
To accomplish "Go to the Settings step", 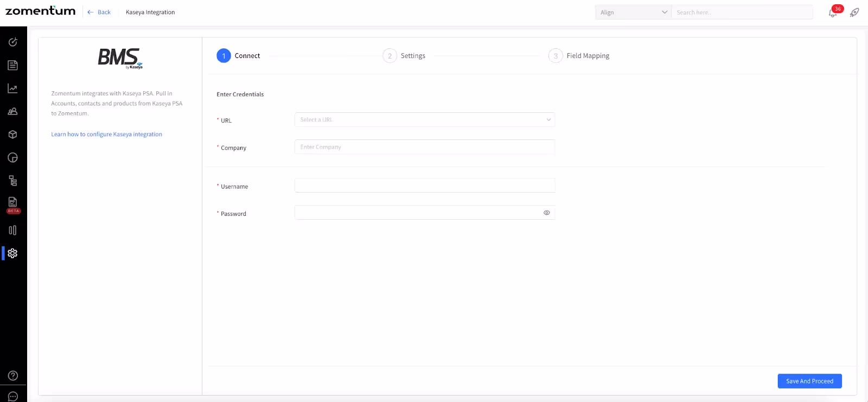I will [x=404, y=56].
